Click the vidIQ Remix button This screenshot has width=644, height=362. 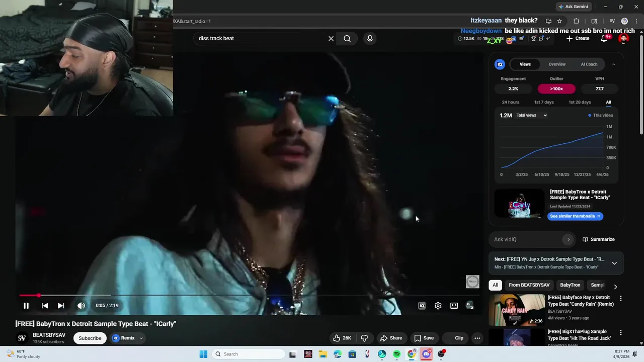(x=124, y=338)
